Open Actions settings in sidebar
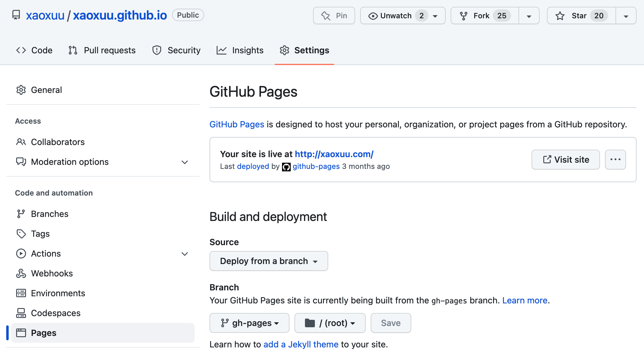 (x=103, y=253)
